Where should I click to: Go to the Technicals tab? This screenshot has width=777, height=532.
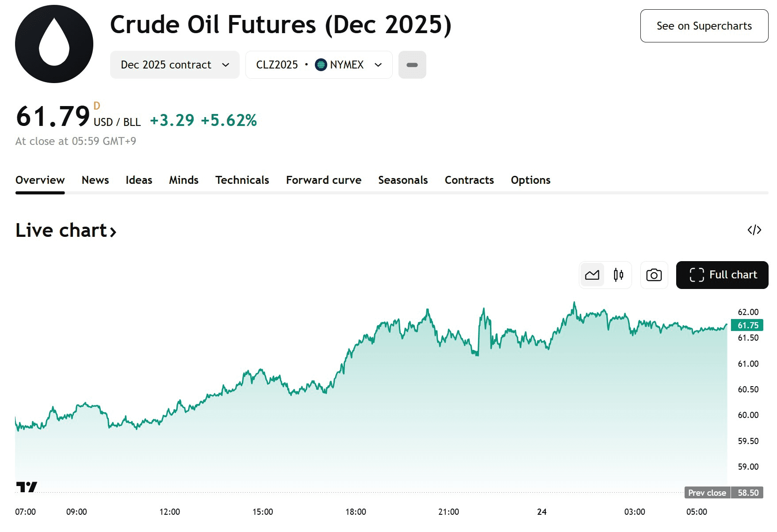tap(242, 180)
